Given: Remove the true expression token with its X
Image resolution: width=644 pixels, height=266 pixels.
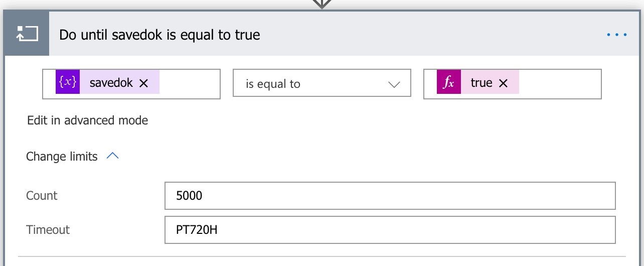Looking at the screenshot, I should [503, 83].
